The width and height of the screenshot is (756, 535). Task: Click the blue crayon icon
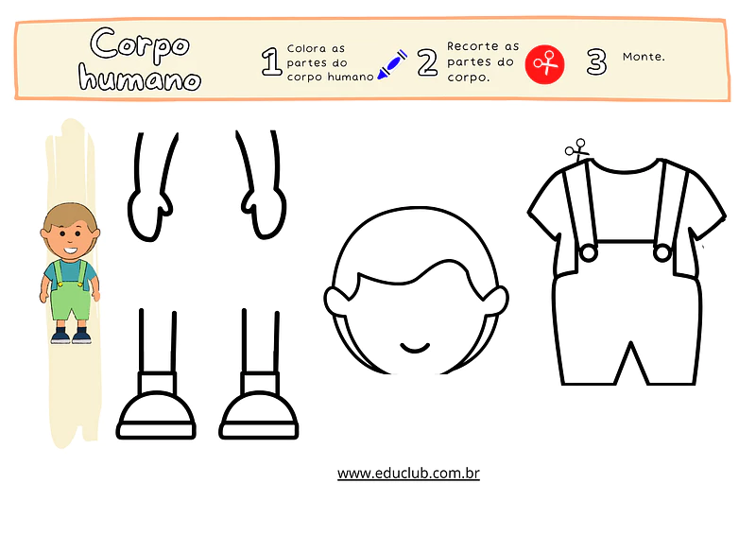coord(391,65)
